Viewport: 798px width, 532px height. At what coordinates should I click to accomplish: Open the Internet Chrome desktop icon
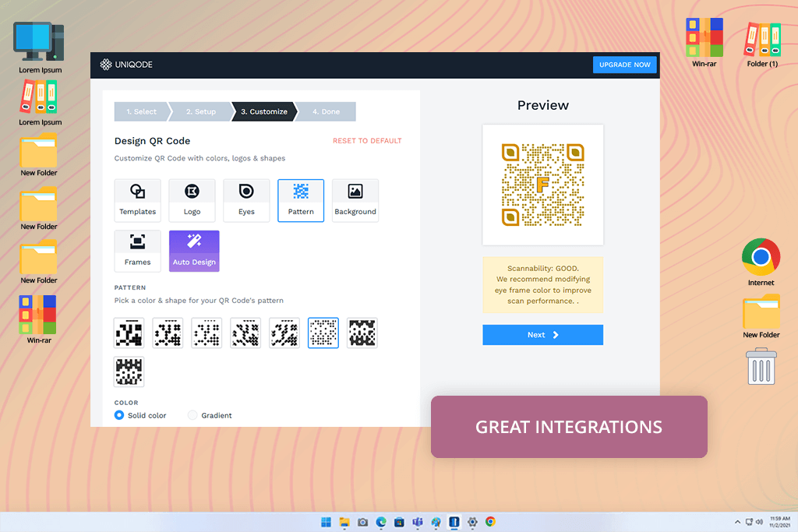pos(761,262)
